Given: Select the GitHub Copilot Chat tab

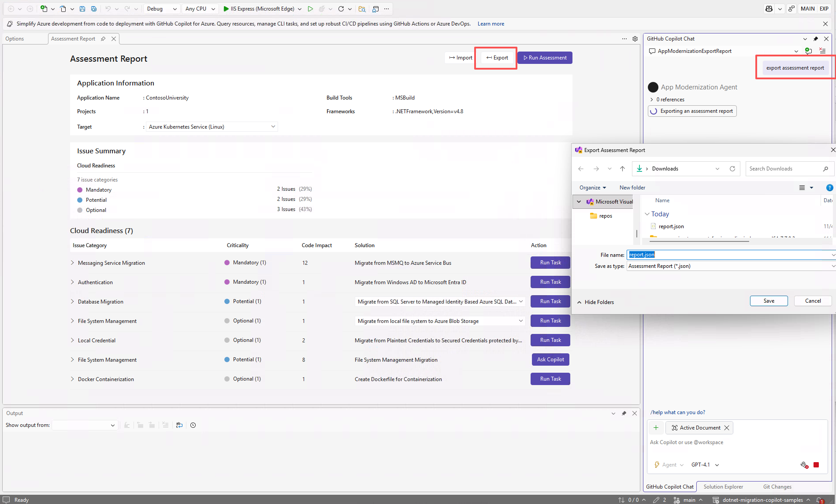Looking at the screenshot, I should pos(670,487).
